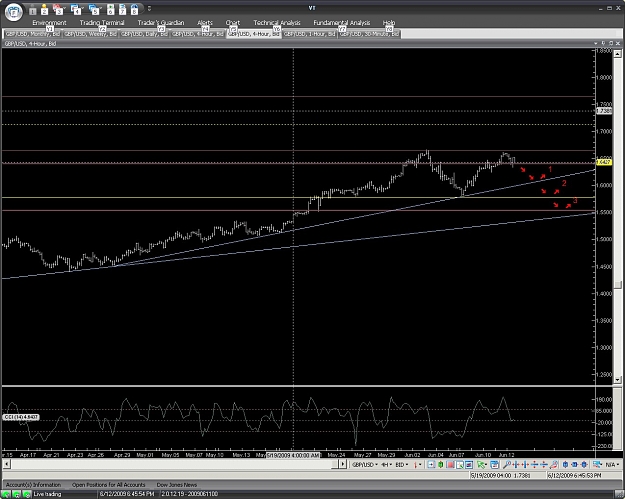Click the Live trading status text
The height and width of the screenshot is (499, 625).
(47, 494)
